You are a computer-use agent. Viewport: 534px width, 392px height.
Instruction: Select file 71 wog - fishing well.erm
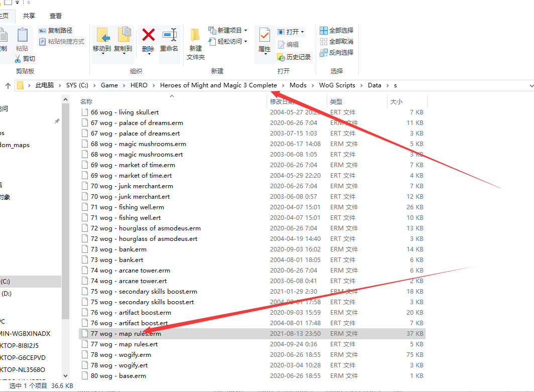tap(252, 207)
